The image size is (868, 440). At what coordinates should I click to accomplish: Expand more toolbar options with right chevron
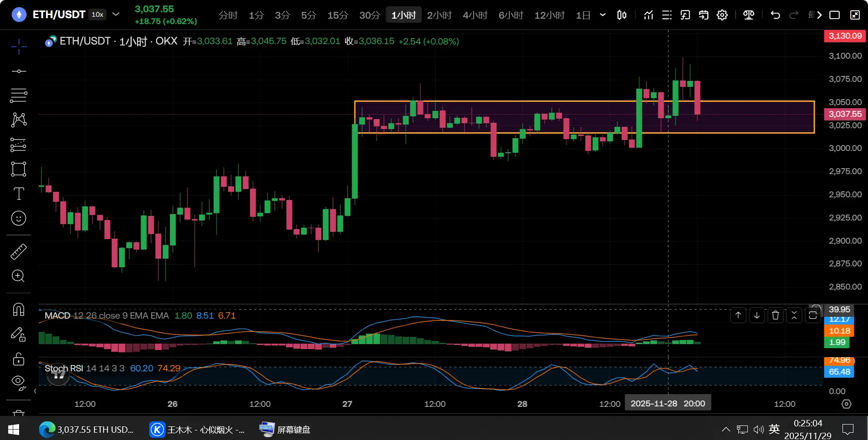[x=819, y=15]
